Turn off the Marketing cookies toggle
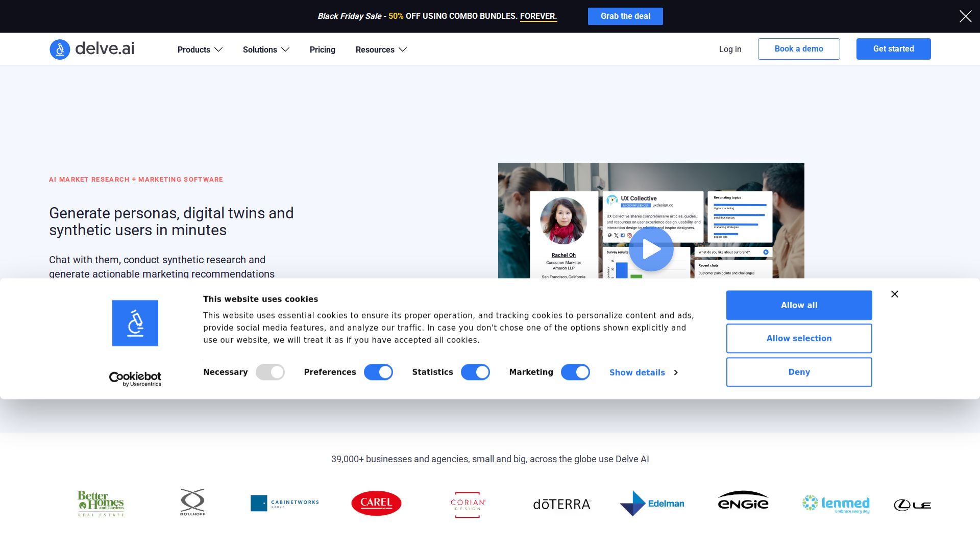980x551 pixels. point(575,372)
